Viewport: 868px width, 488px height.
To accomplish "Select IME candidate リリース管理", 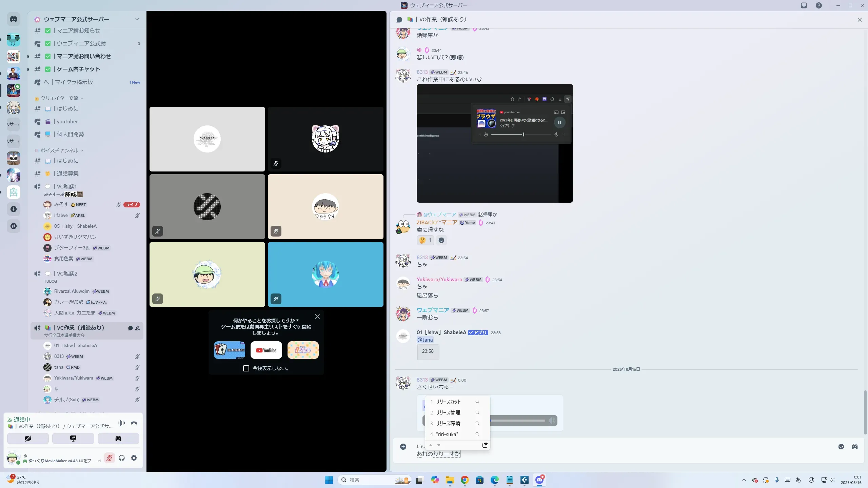I will (x=448, y=412).
